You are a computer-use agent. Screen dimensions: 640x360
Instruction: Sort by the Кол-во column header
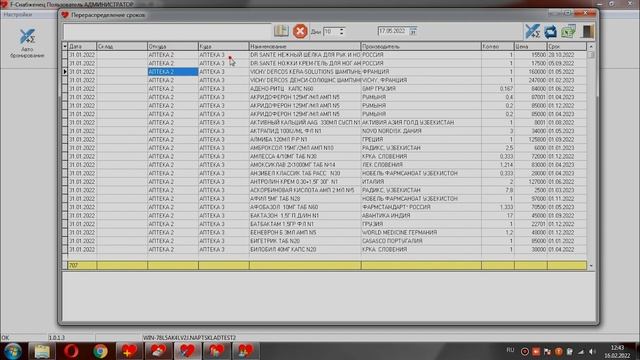[x=497, y=46]
